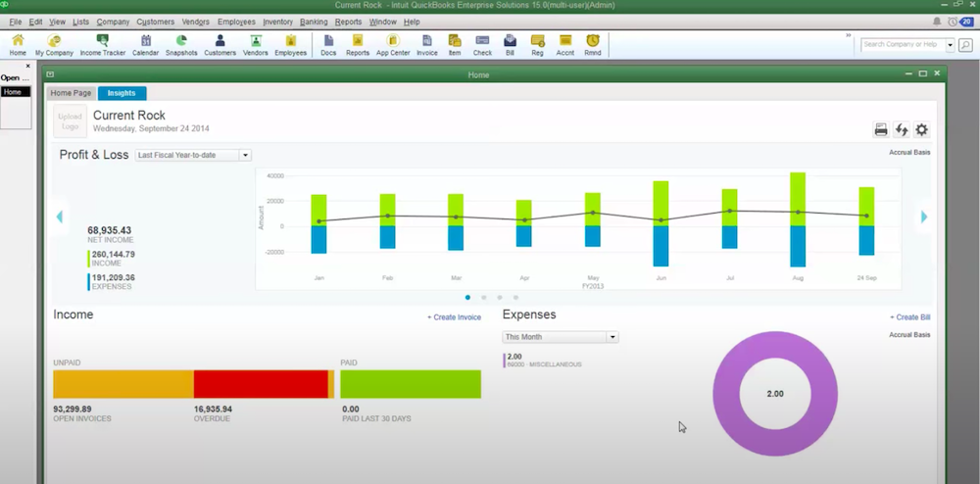Select the first carousel page dot
The image size is (980, 484).
pos(467,297)
